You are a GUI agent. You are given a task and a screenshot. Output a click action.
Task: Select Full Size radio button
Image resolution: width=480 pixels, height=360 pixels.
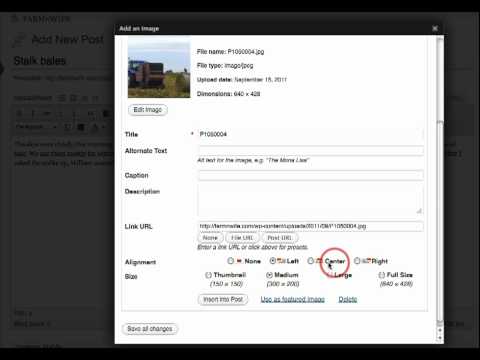coord(382,275)
